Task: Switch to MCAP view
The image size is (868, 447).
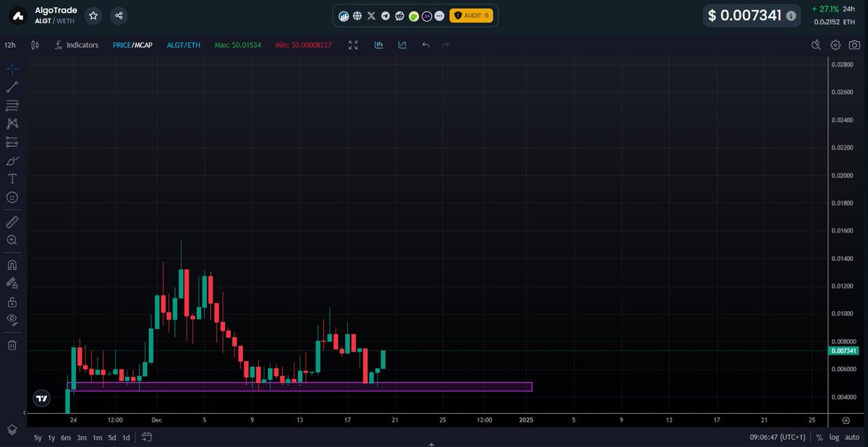Action: 143,45
